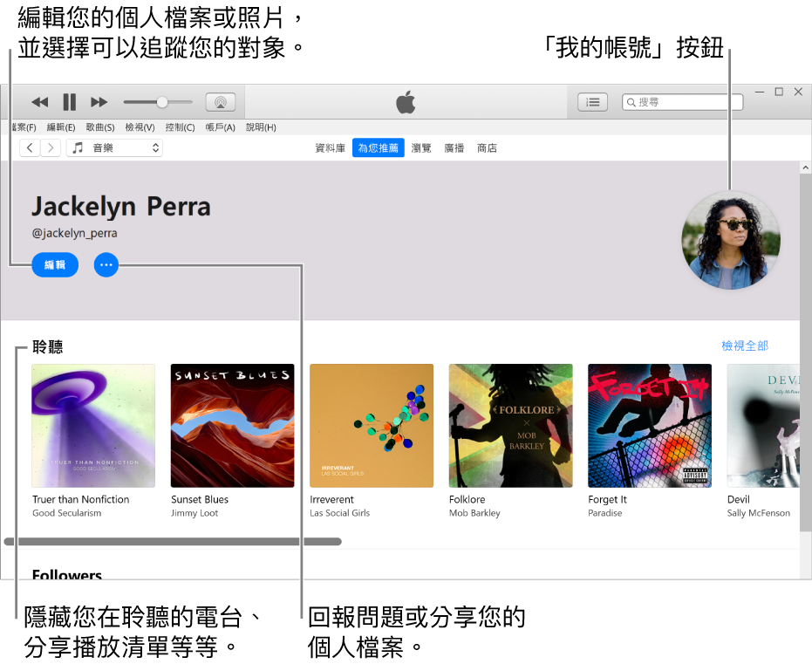Image resolution: width=812 pixels, height=664 pixels.
Task: Click the Apple logo in the header
Action: click(406, 101)
